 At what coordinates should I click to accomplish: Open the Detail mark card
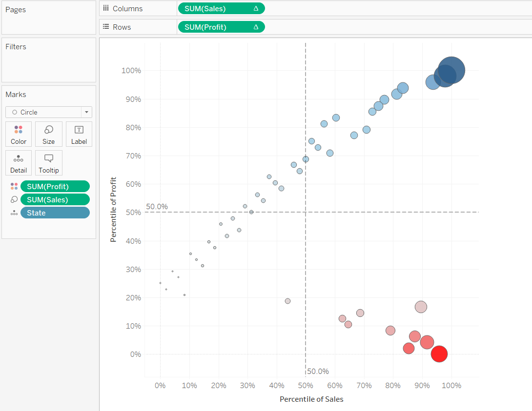pos(19,163)
